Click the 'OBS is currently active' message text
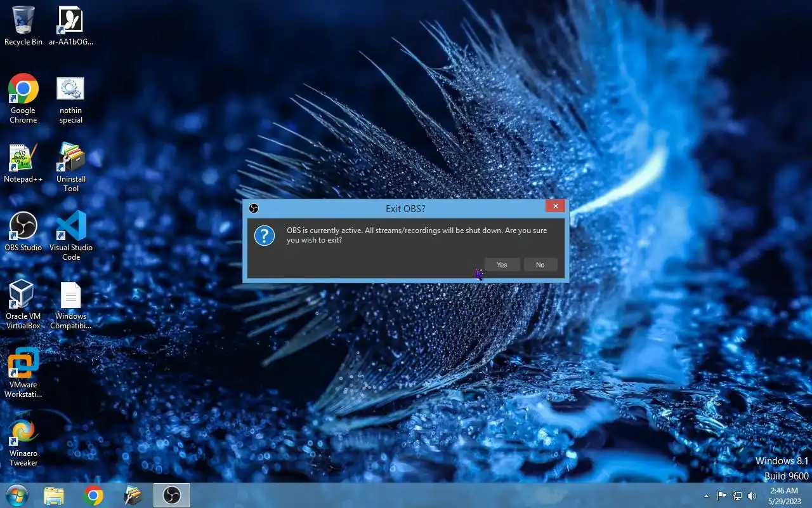Viewport: 812px width, 508px height. pyautogui.click(x=416, y=235)
